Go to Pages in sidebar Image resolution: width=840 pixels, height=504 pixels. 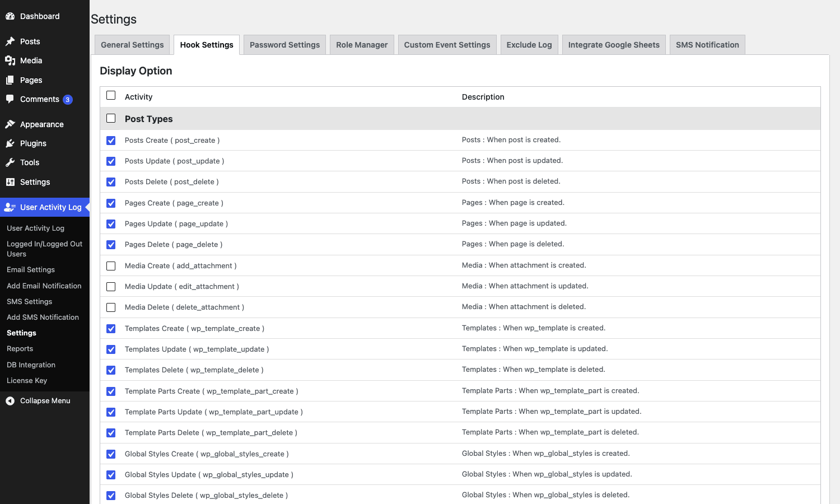31,80
